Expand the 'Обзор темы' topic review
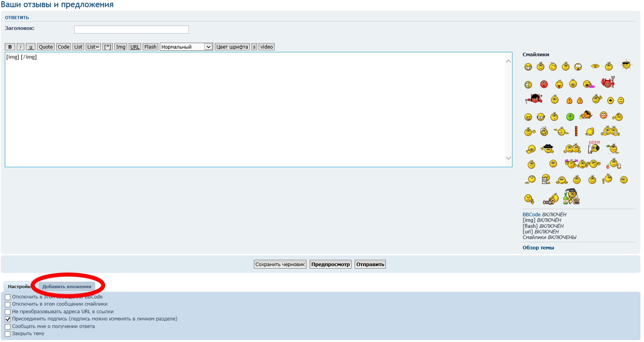The width and height of the screenshot is (644, 342). tap(538, 248)
